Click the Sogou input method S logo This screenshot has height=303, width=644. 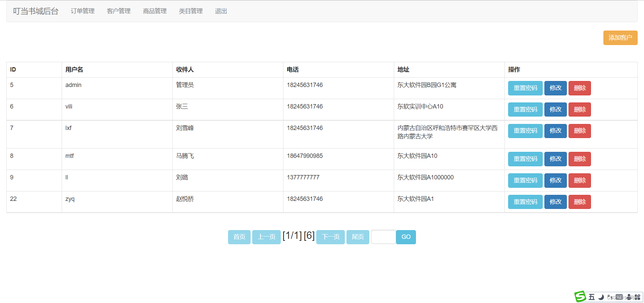pyautogui.click(x=580, y=297)
